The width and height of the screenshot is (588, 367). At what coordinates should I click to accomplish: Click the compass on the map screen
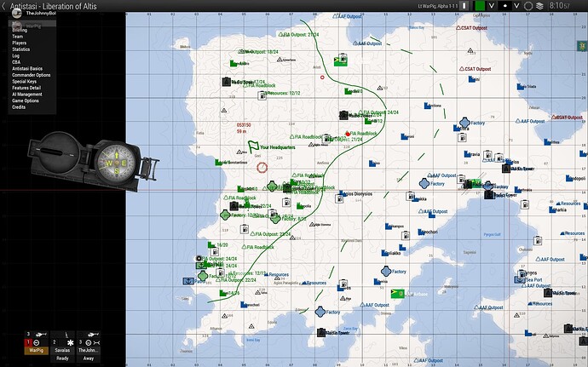point(94,161)
